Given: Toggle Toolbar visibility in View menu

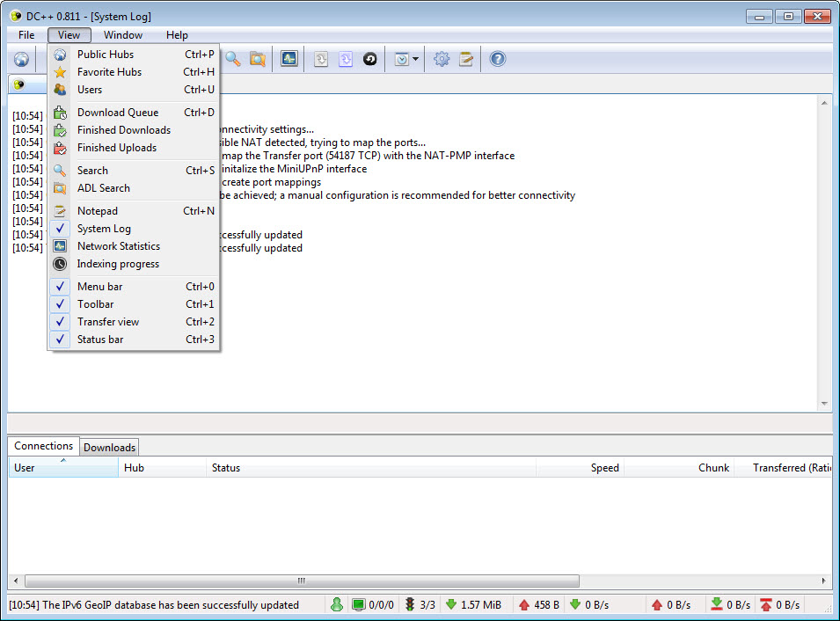Looking at the screenshot, I should click(134, 304).
